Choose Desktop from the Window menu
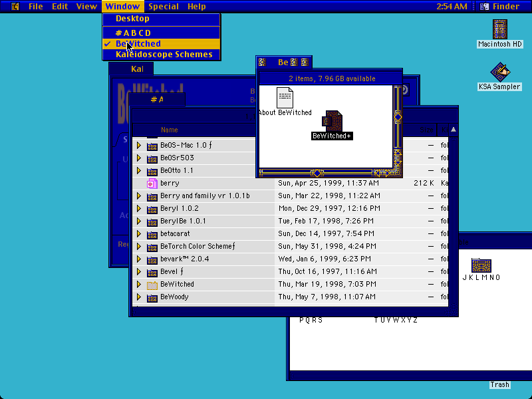This screenshot has width=532, height=399. 162,19
